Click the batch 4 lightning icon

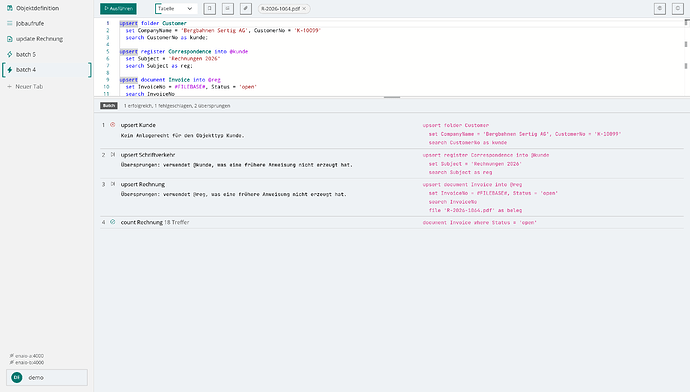[10, 70]
